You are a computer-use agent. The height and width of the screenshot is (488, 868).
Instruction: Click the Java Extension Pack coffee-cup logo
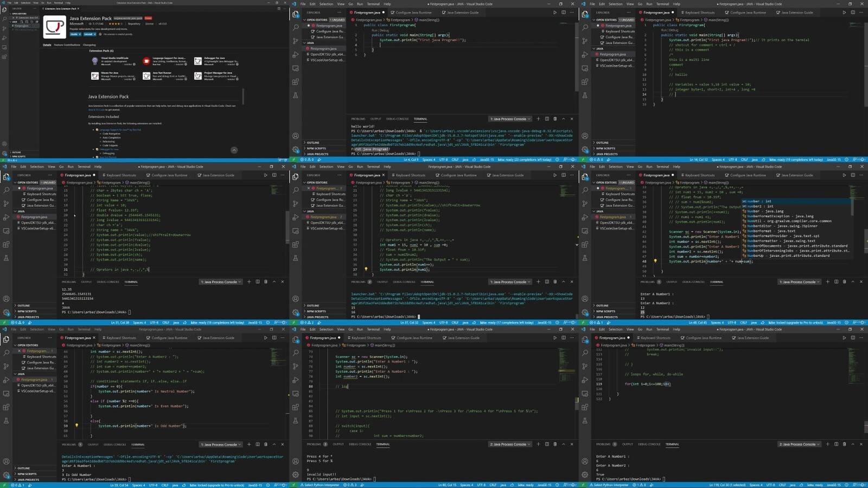point(55,27)
